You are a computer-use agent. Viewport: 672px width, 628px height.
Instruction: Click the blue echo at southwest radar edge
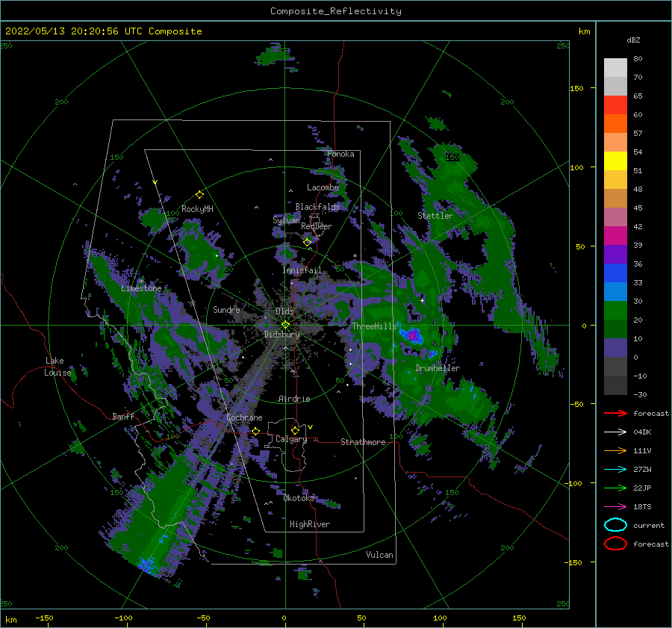[x=148, y=565]
